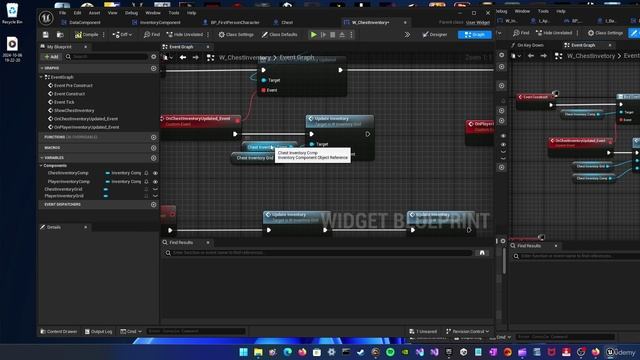Click the Save icon in the blueprint toolbar
Image resolution: width=640 pixels, height=360 pixels.
pos(46,35)
